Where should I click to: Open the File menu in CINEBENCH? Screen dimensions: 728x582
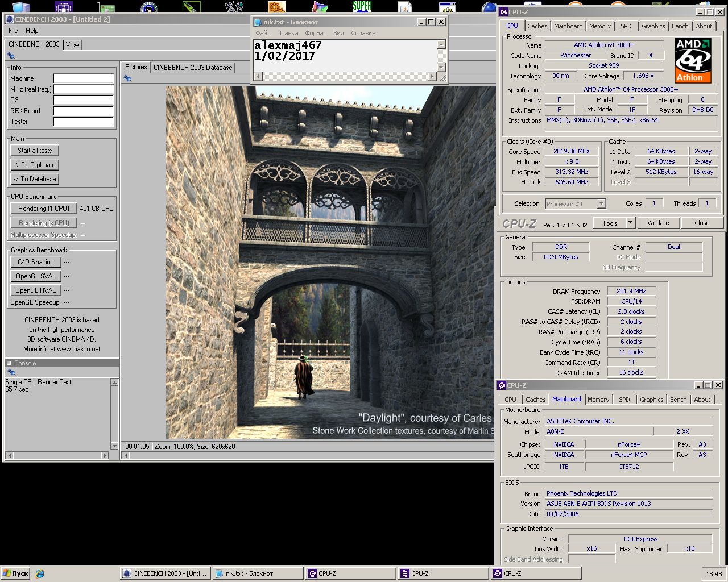point(13,31)
